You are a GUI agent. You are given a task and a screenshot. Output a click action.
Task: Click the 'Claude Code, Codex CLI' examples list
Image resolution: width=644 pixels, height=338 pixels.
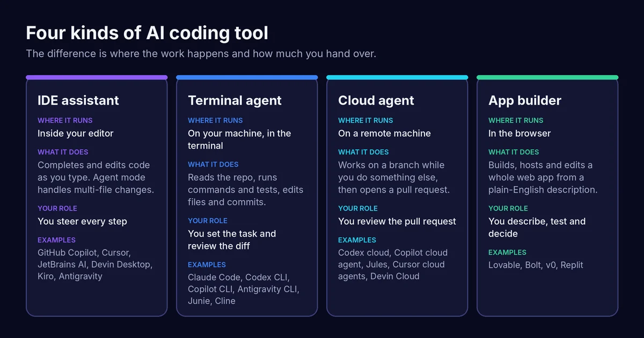(x=244, y=289)
